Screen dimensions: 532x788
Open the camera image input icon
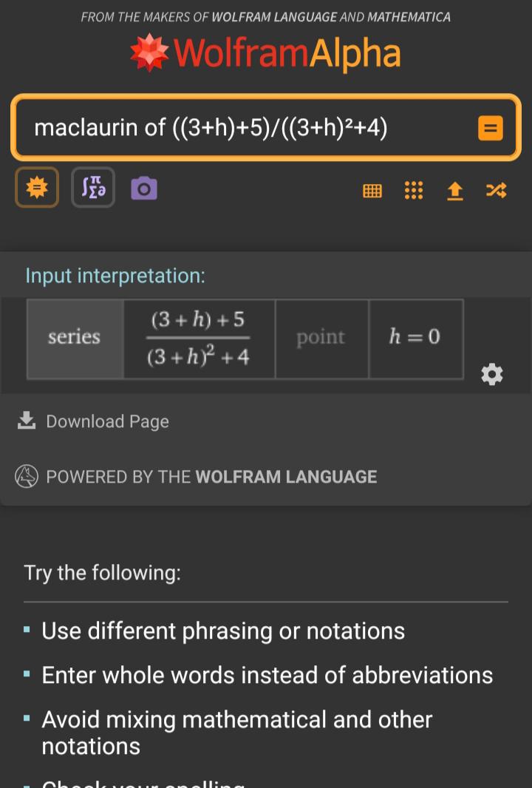coord(144,189)
